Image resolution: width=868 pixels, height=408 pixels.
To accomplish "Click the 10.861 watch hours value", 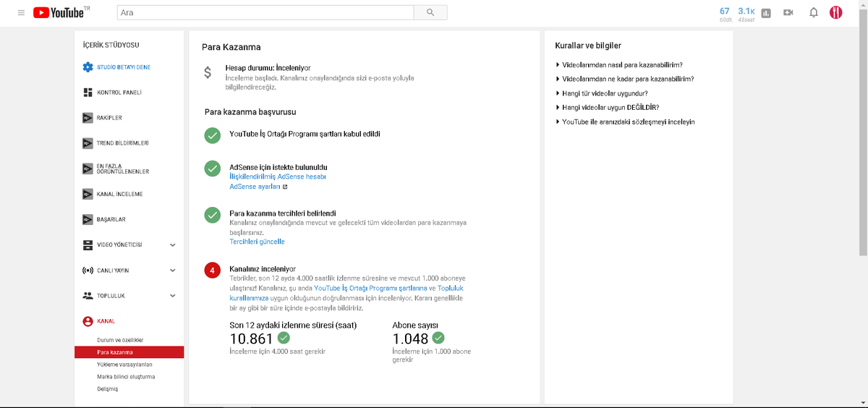I will pos(251,339).
